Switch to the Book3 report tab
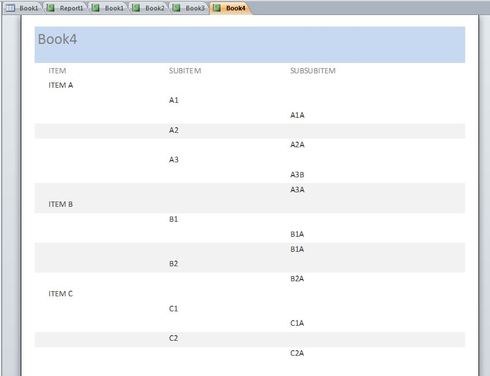This screenshot has width=490, height=376. (189, 8)
